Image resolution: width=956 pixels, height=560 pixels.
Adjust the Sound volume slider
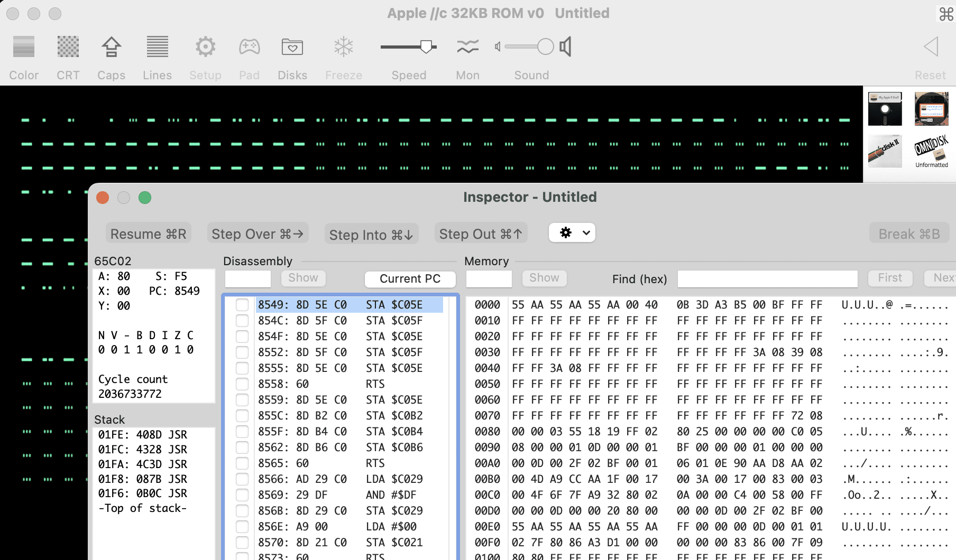pyautogui.click(x=529, y=46)
